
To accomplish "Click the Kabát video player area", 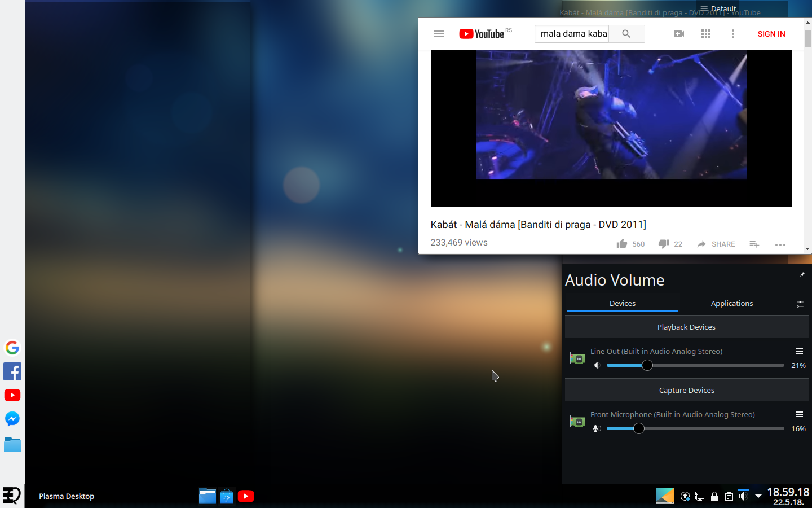I will coord(611,128).
